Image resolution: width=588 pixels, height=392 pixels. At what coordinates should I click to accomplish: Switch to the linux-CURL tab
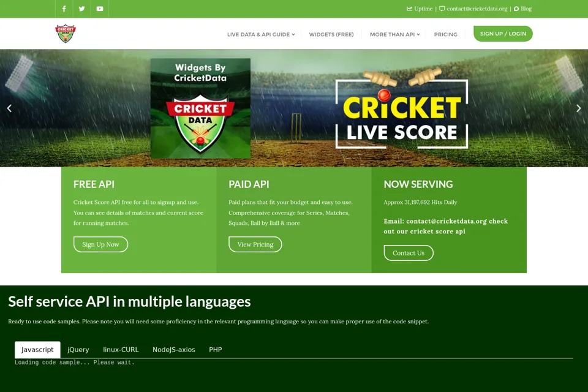(x=121, y=350)
